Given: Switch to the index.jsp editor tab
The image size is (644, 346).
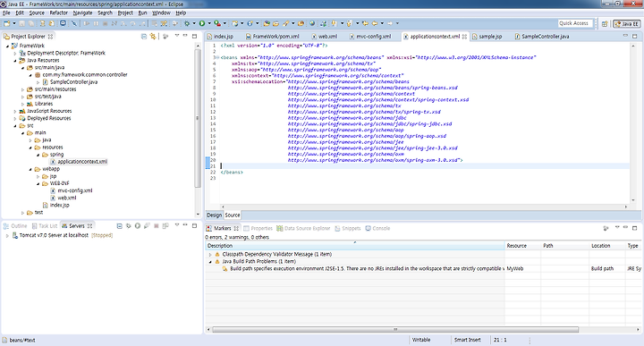Looking at the screenshot, I should [221, 37].
